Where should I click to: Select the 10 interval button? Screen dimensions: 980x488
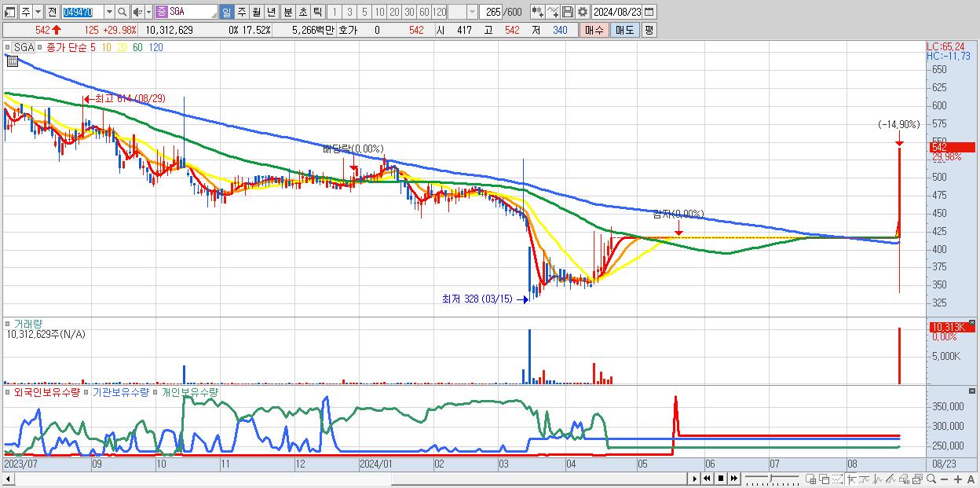pos(379,12)
